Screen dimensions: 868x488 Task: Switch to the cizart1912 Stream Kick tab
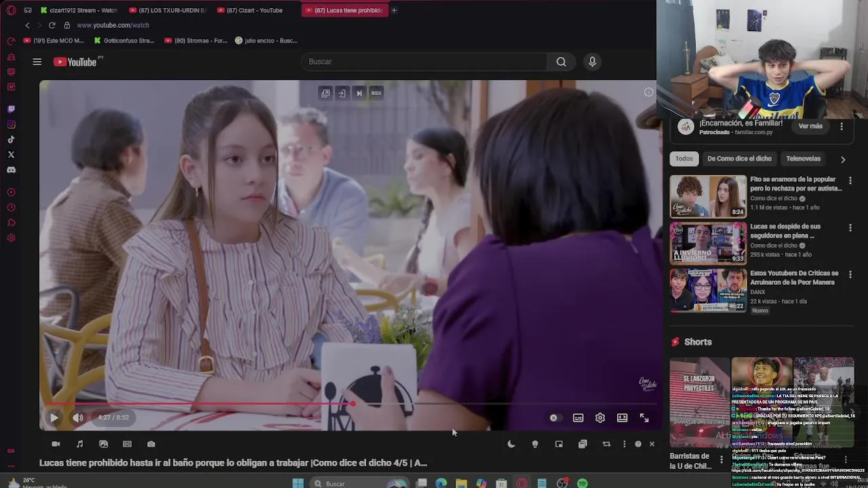[79, 10]
